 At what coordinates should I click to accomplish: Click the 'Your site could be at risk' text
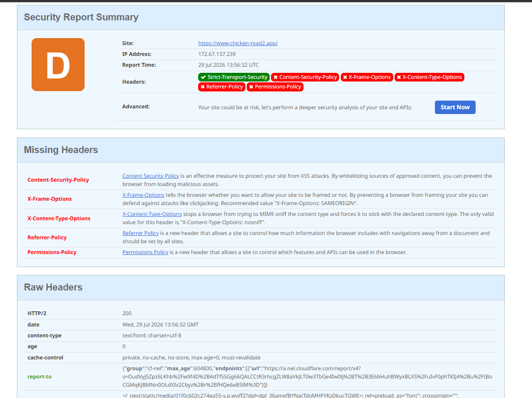click(x=305, y=108)
